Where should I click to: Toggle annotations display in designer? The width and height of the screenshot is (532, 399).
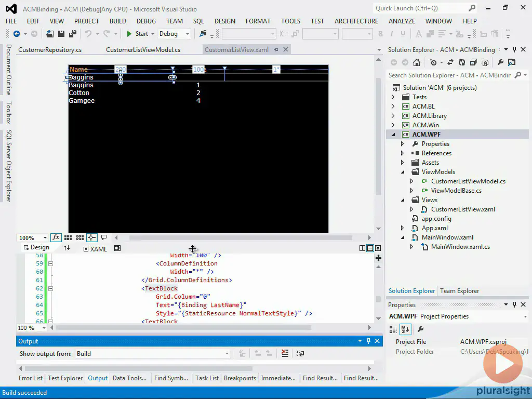(x=104, y=237)
